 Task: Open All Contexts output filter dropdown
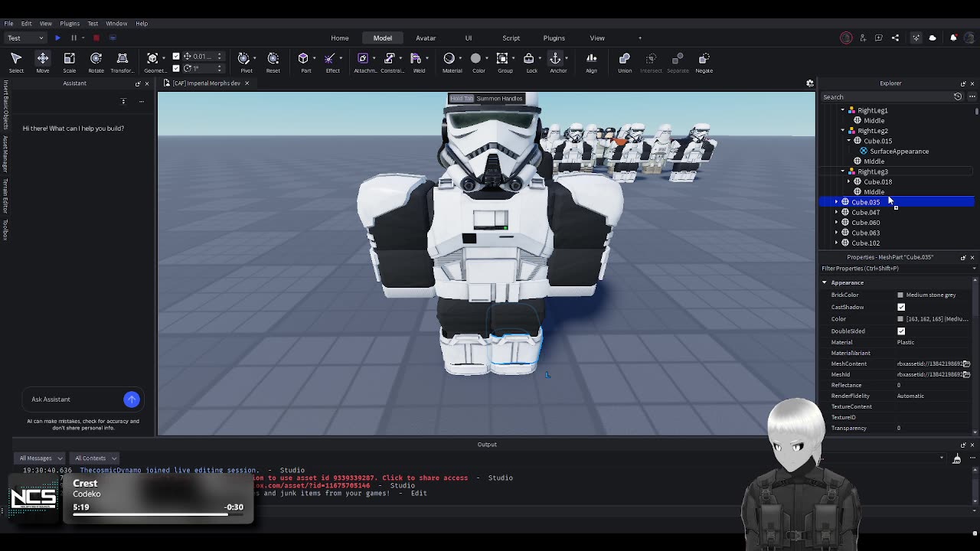click(96, 458)
